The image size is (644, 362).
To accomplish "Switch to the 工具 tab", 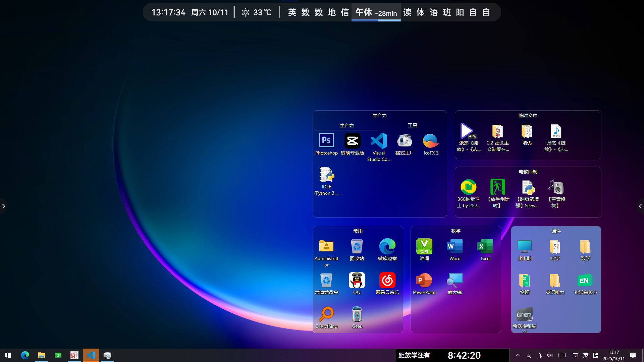I will pos(412,125).
